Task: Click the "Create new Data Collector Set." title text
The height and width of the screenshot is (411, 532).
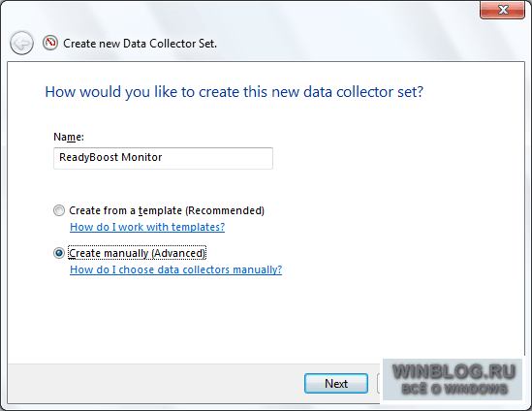Action: click(x=140, y=44)
